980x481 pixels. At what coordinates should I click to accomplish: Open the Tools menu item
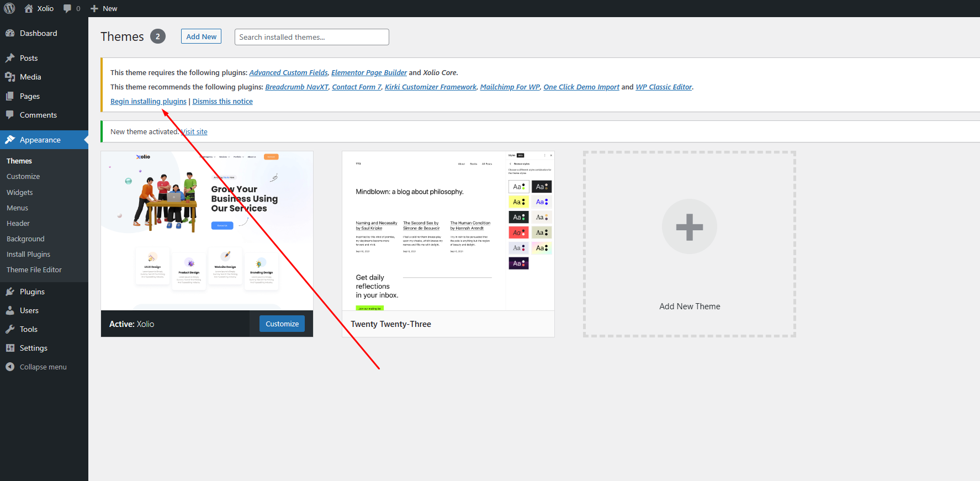click(44, 329)
